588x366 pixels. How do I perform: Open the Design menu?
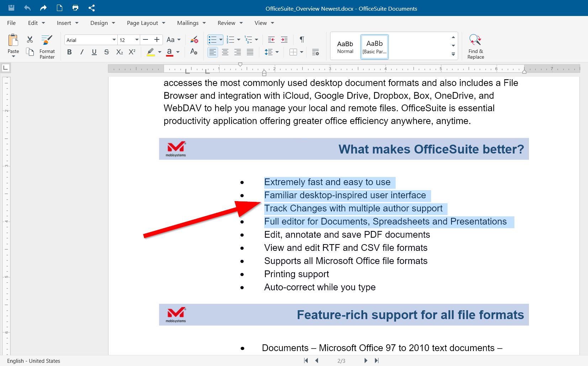pos(103,23)
